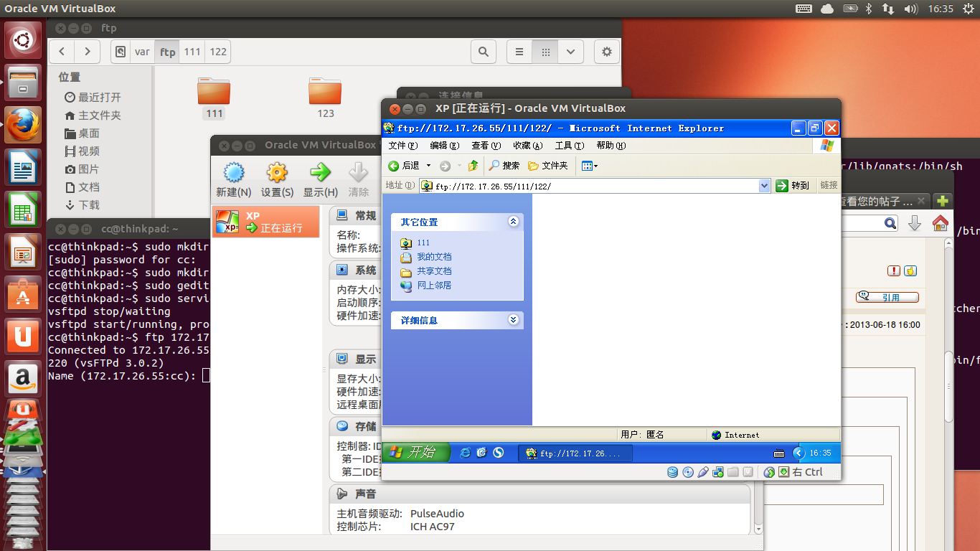
Task: Click the XP Start (开始) button
Action: pos(415,453)
